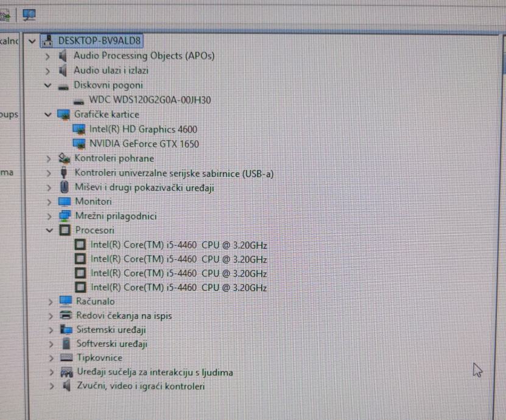Select the Procesori label
The width and height of the screenshot is (506, 420).
click(95, 230)
